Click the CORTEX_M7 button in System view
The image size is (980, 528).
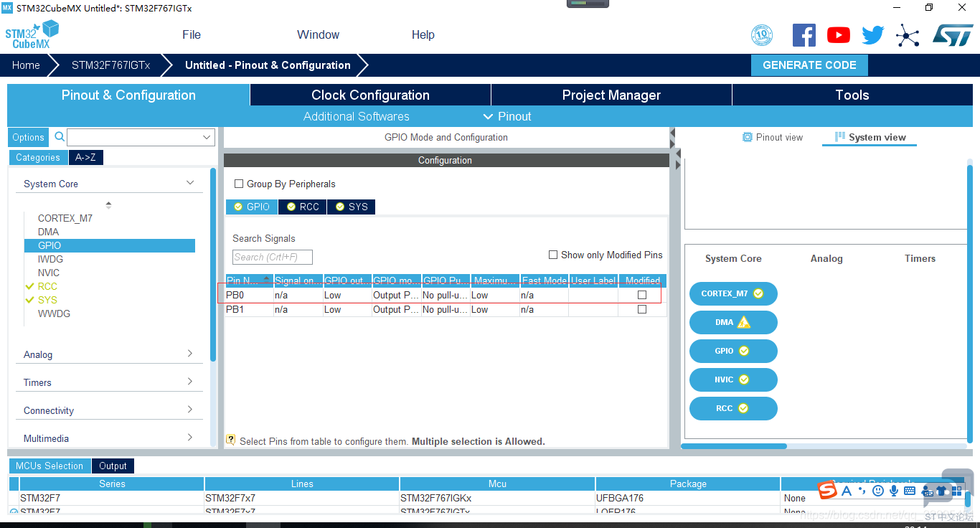(733, 293)
